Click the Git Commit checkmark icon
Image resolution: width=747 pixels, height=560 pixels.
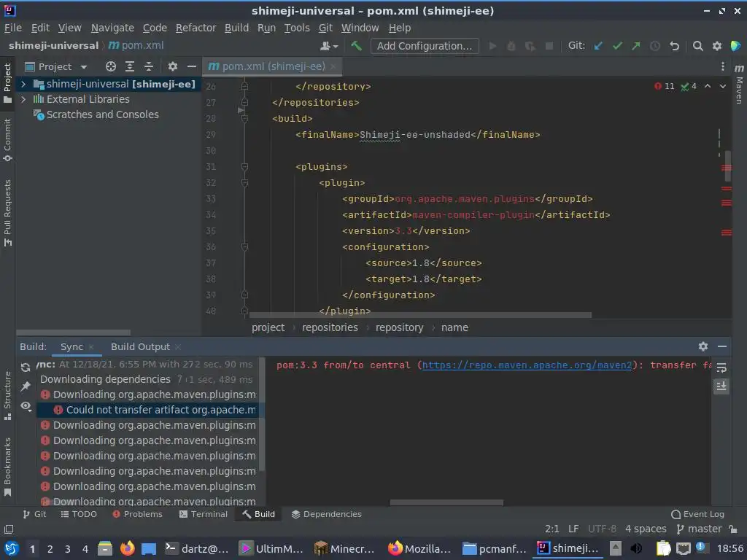coord(617,46)
